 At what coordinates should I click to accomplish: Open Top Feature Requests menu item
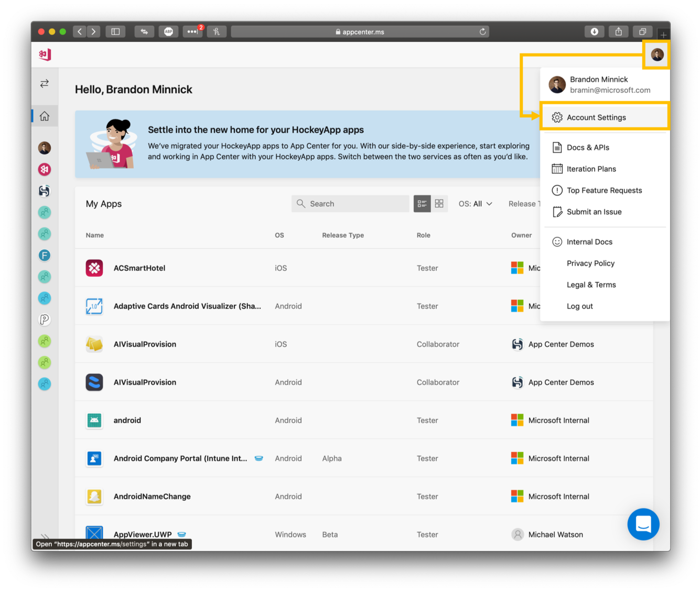(x=605, y=190)
